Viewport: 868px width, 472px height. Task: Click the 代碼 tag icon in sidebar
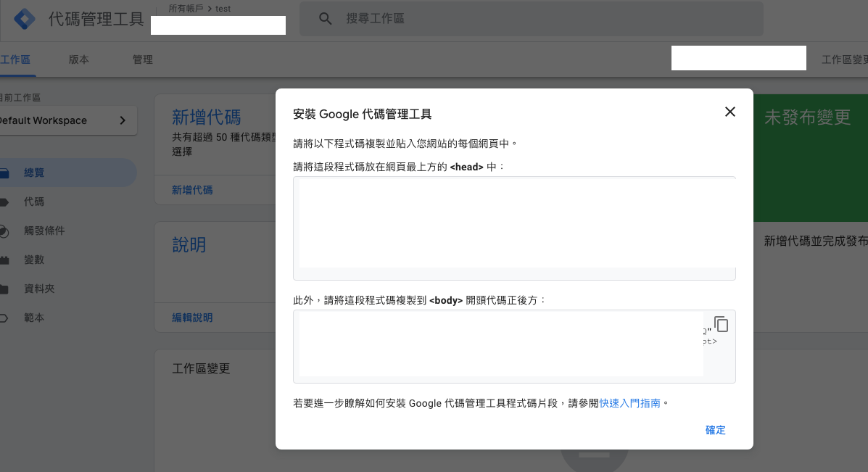[4, 202]
